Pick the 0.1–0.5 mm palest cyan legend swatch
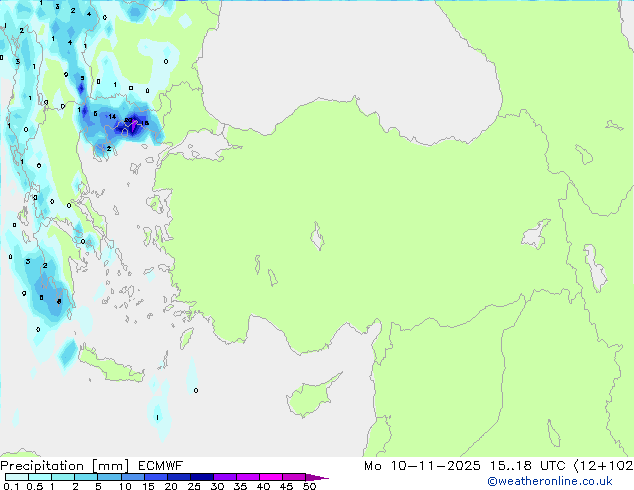Image resolution: width=634 pixels, height=490 pixels. pos(17,477)
